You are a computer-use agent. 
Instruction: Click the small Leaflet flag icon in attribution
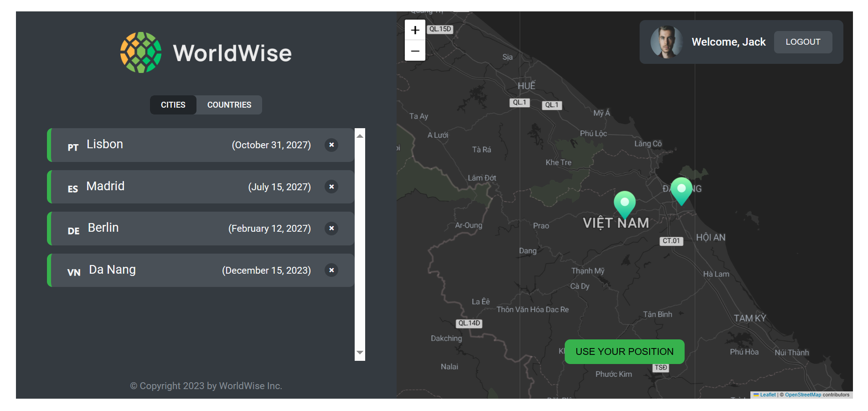click(x=756, y=395)
